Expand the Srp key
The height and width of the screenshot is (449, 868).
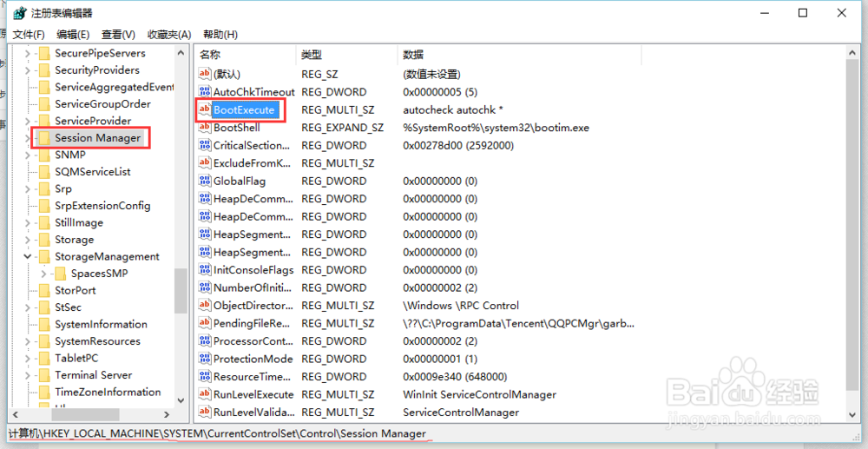[28, 188]
